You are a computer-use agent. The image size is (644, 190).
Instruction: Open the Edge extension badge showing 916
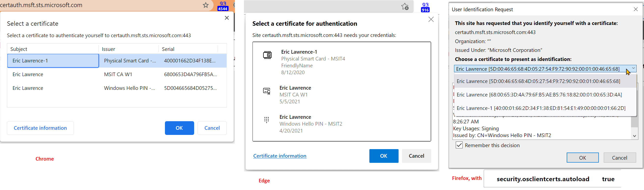pyautogui.click(x=425, y=7)
